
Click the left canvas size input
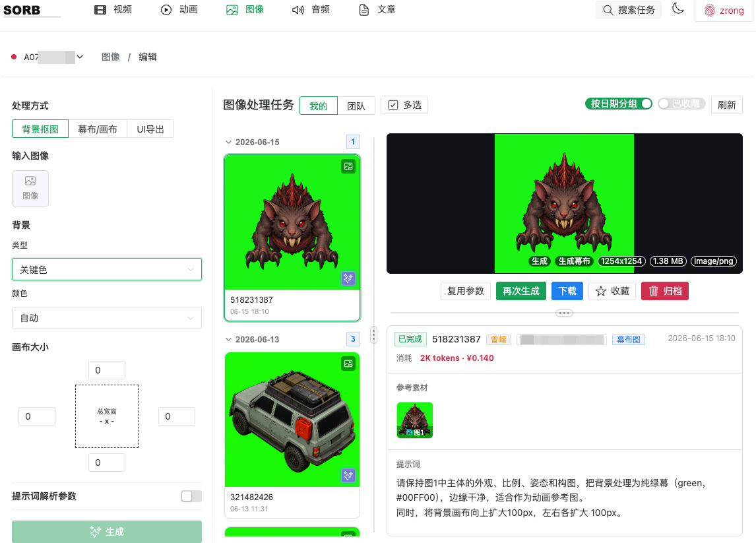(x=37, y=416)
